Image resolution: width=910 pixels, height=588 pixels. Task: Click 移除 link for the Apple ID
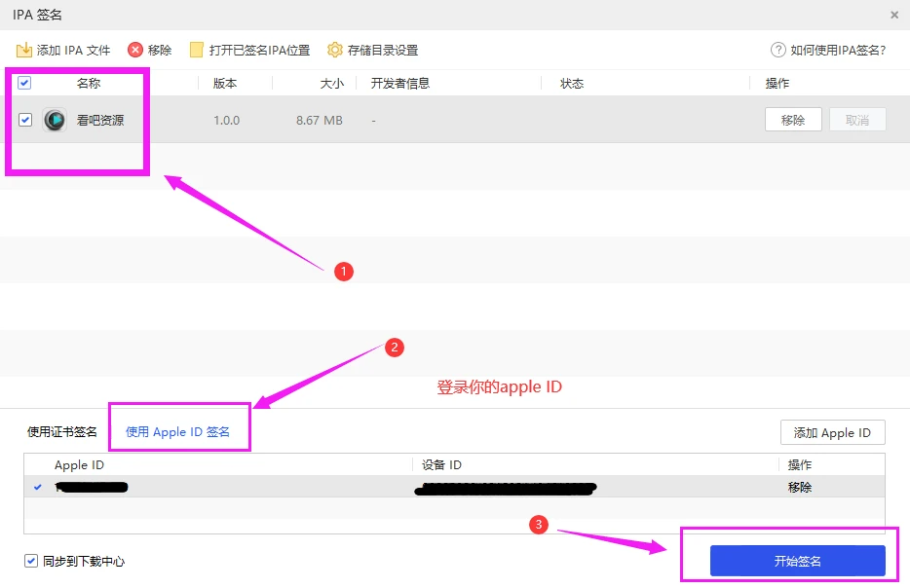click(800, 487)
